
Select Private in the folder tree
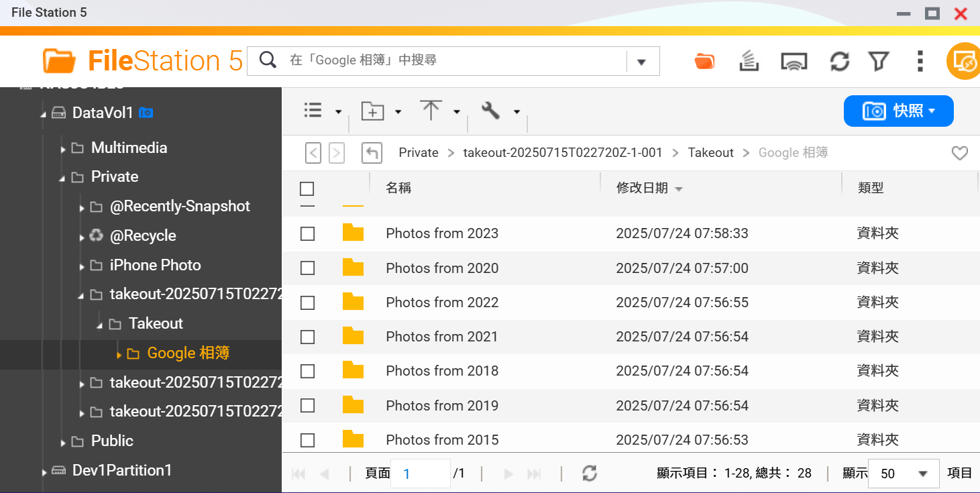point(115,177)
